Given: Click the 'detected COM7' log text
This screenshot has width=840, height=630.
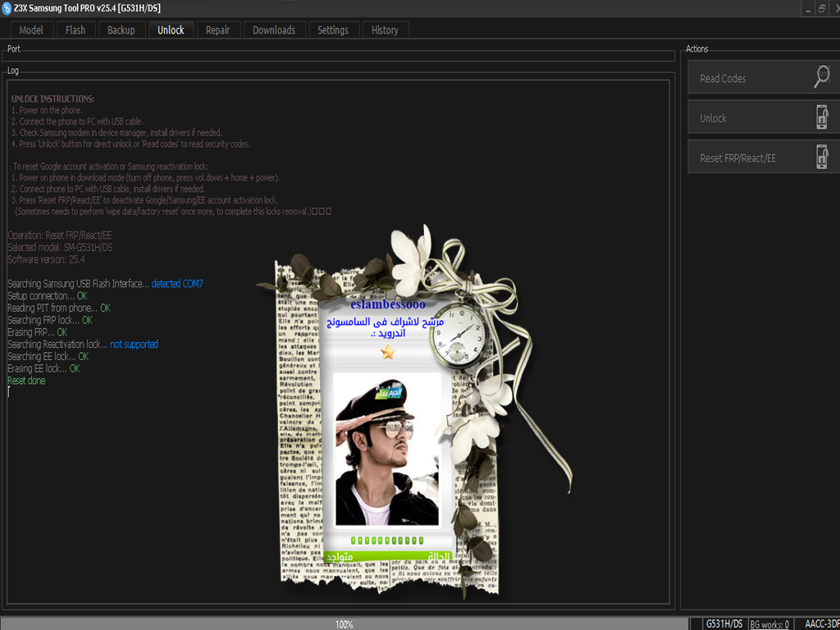Looking at the screenshot, I should click(177, 284).
